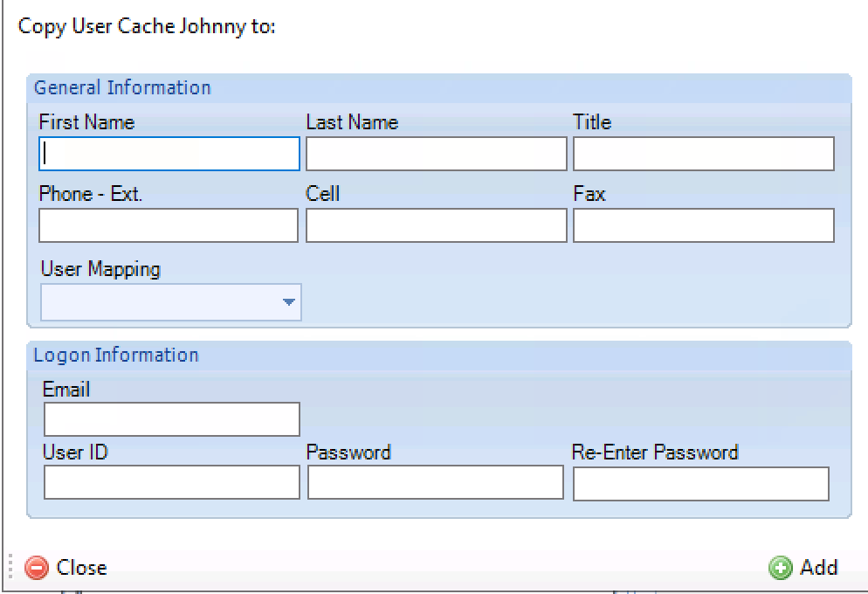This screenshot has width=868, height=594.
Task: Click the Close button label
Action: [x=81, y=568]
